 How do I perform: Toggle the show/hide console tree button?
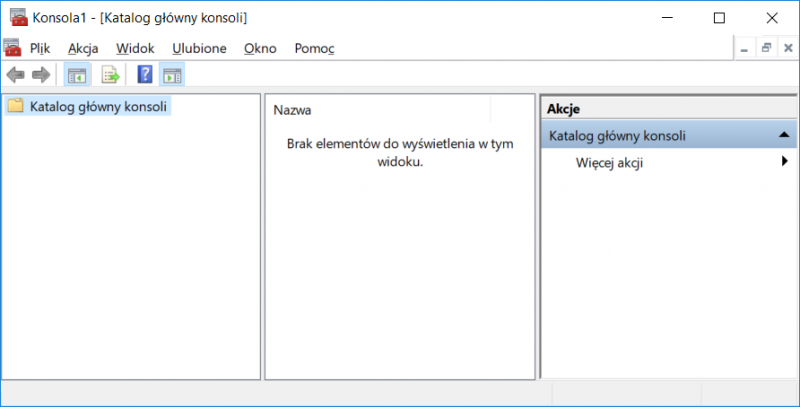coord(76,74)
